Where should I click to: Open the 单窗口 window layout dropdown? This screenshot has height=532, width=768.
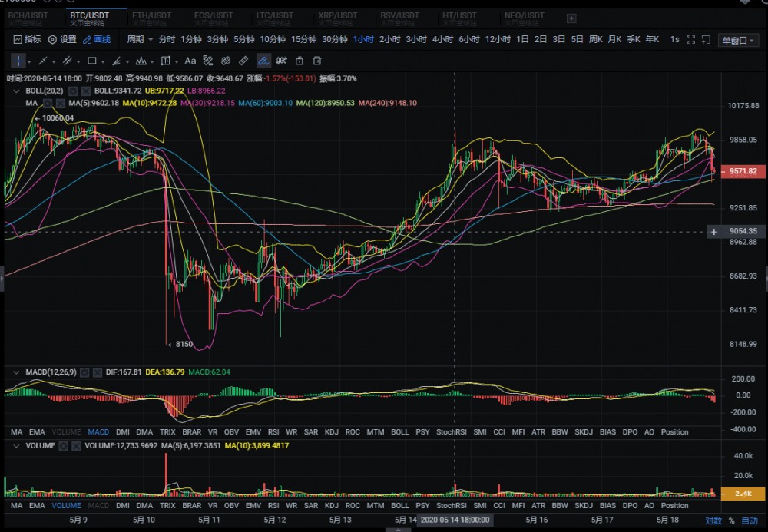[x=737, y=40]
